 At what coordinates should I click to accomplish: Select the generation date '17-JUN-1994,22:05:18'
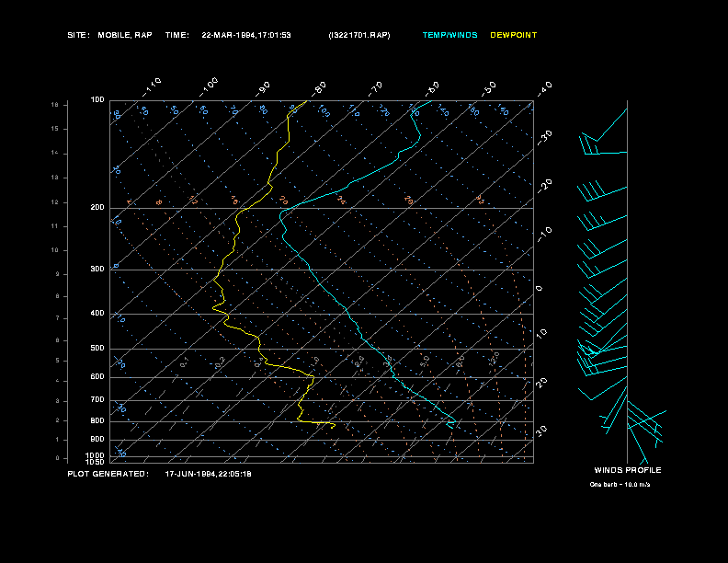(208, 474)
